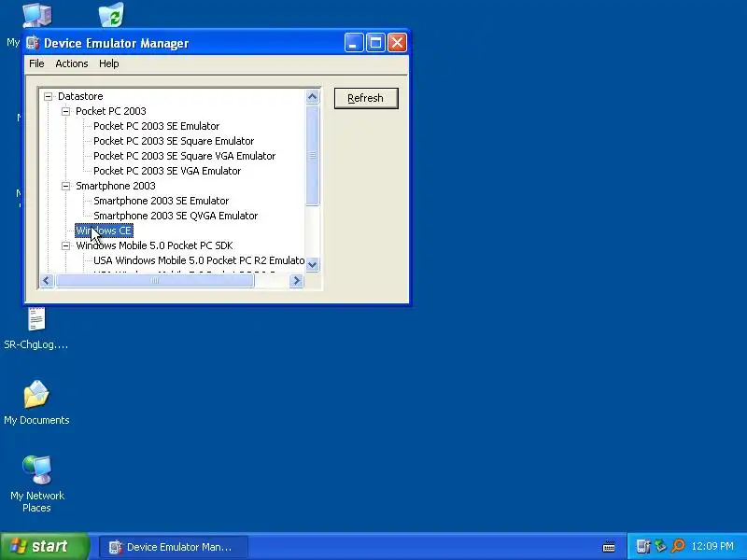The image size is (747, 560).
Task: Open the File menu
Action: pyautogui.click(x=36, y=63)
